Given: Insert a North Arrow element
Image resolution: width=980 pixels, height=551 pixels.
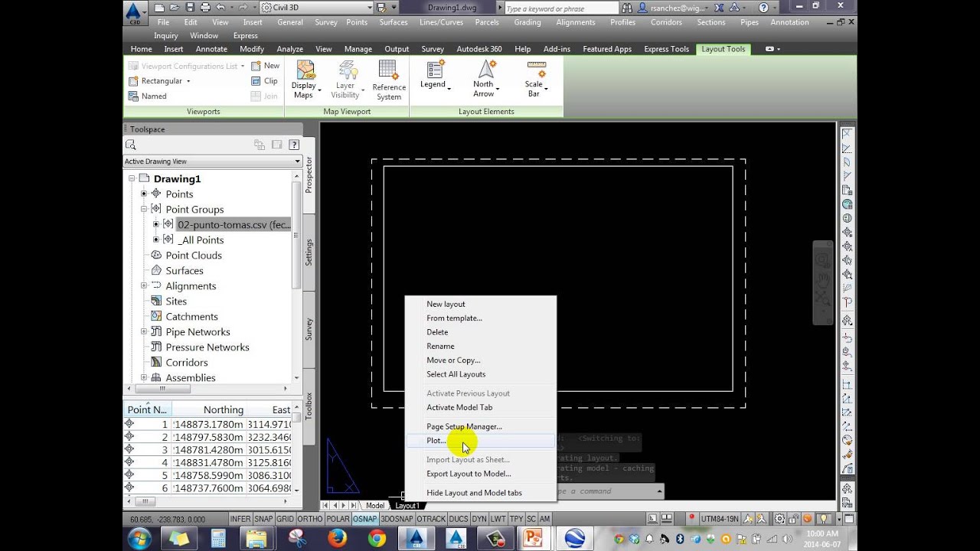Looking at the screenshot, I should click(x=485, y=80).
